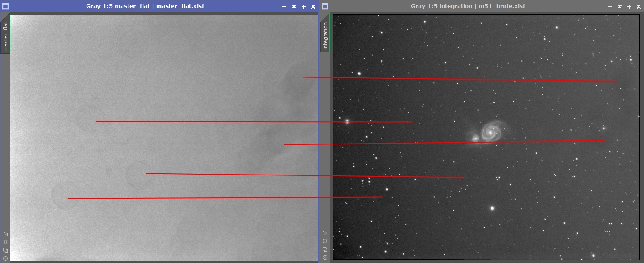The height and width of the screenshot is (263, 644).
Task: Click the overlapping squares icon in integration window
Action: (325, 249)
